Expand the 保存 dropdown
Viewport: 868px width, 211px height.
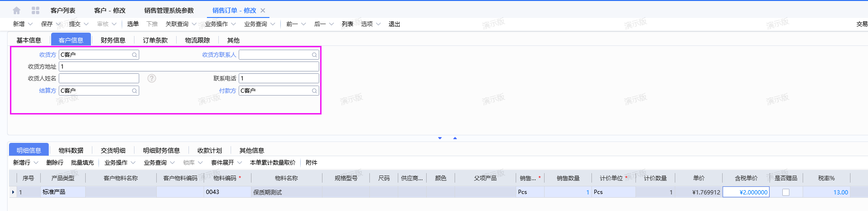[x=58, y=24]
